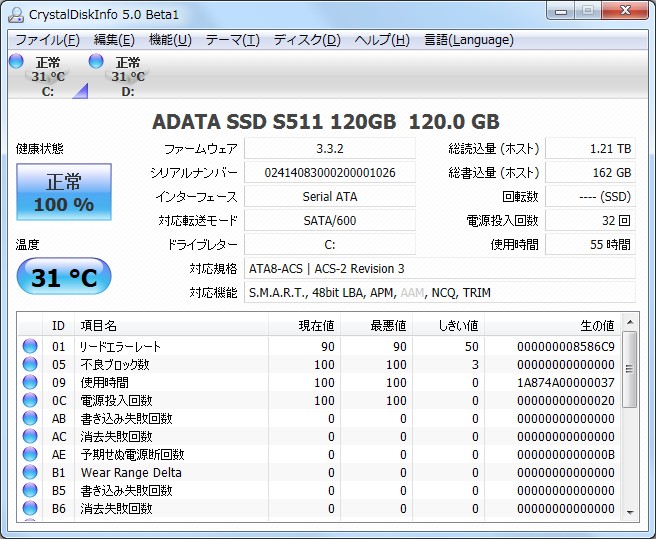Click the rotation rate value ---- (SSD)
656x539 pixels.
tap(590, 196)
